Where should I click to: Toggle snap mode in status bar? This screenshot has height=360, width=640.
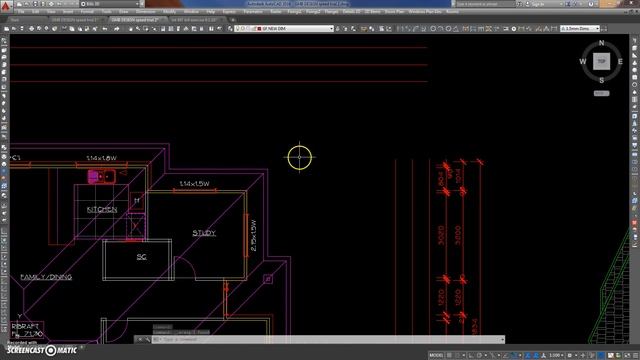click(x=457, y=356)
